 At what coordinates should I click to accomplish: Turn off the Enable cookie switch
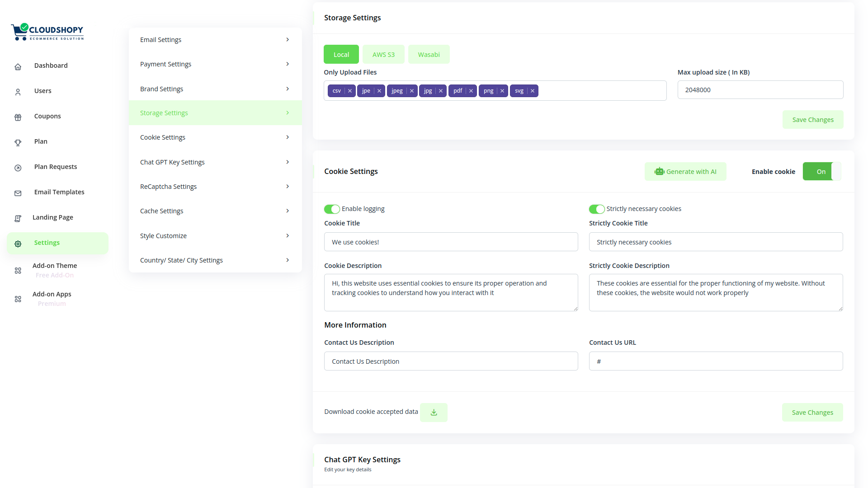pyautogui.click(x=821, y=172)
